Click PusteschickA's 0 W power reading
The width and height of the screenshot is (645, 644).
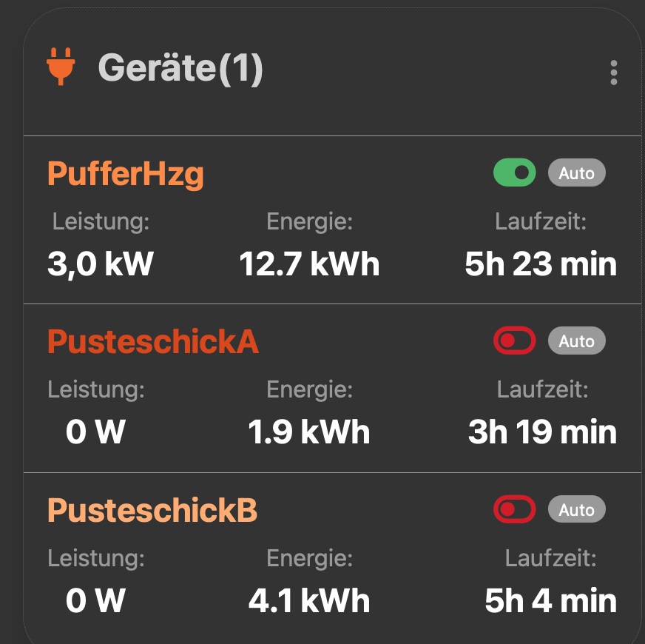(x=95, y=432)
